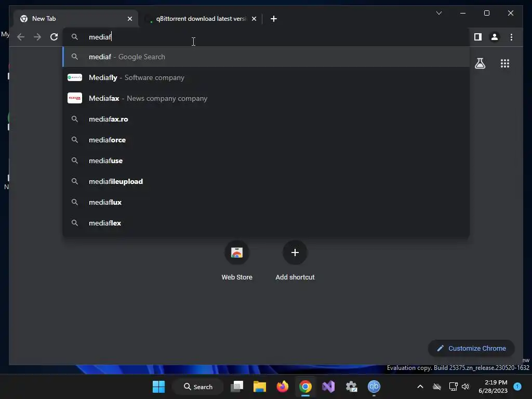The width and height of the screenshot is (532, 399).
Task: Expand the tab search chevron
Action: 438,13
